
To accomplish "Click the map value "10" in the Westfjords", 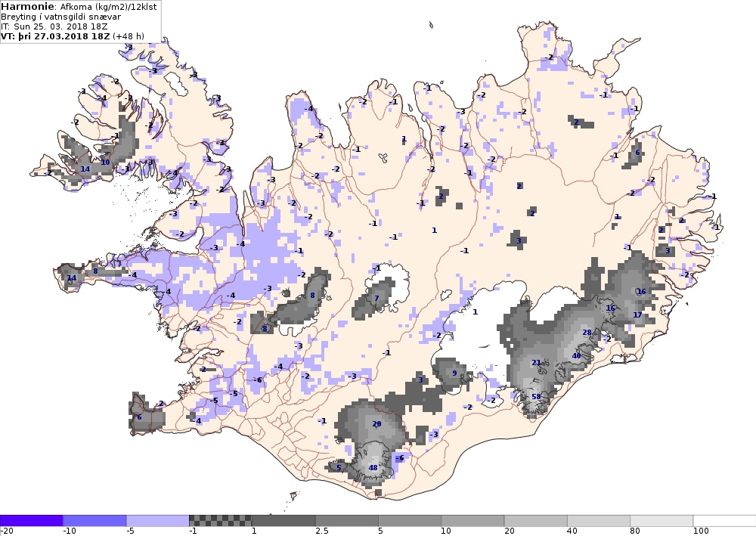I will (x=105, y=163).
